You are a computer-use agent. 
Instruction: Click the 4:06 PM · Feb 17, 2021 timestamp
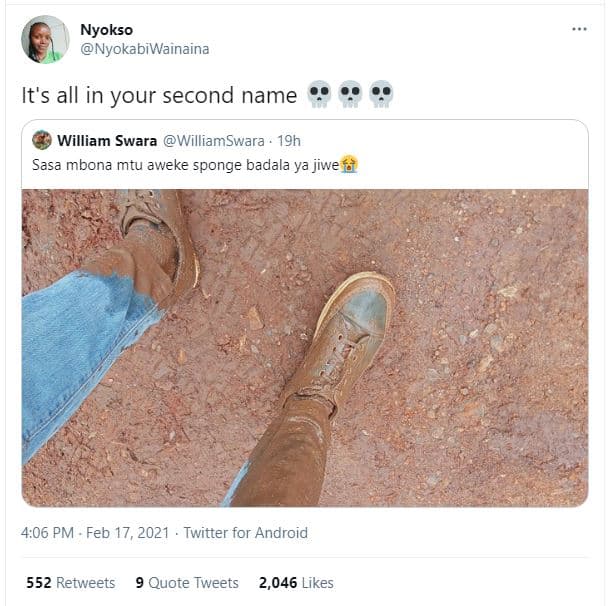click(96, 533)
